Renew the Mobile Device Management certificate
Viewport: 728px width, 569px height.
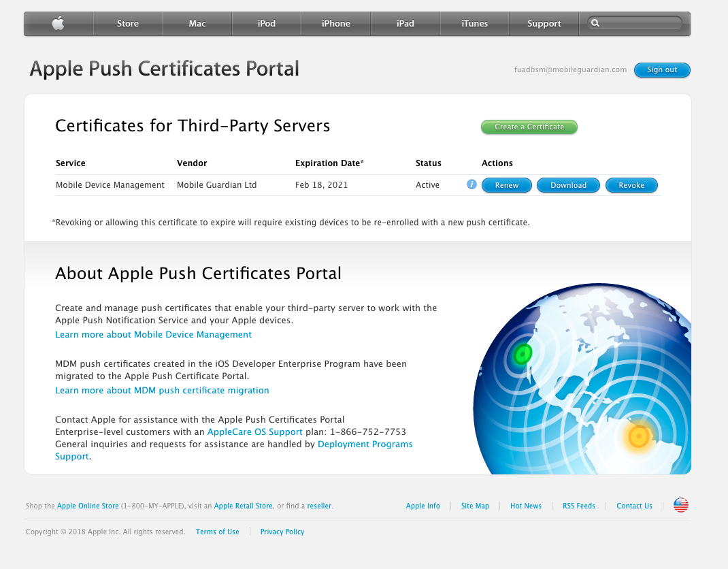point(506,185)
